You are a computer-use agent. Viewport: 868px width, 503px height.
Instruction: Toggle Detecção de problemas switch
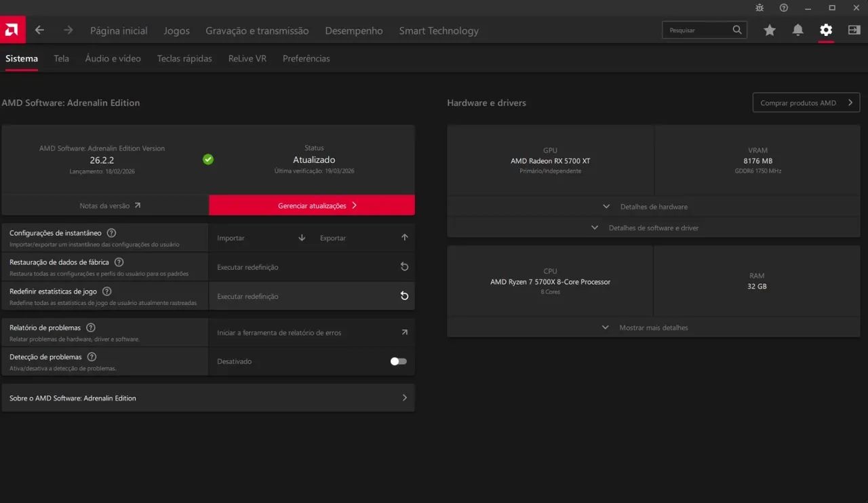(399, 361)
